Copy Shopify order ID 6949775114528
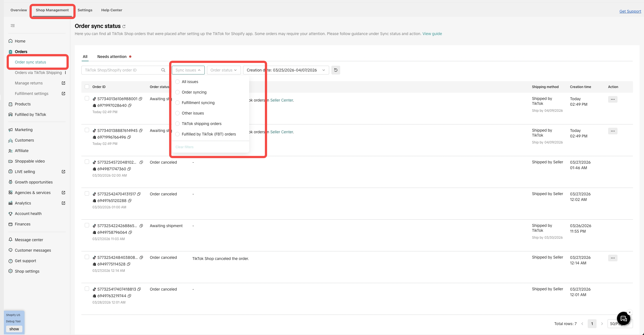The height and width of the screenshot is (335, 644). (129, 264)
